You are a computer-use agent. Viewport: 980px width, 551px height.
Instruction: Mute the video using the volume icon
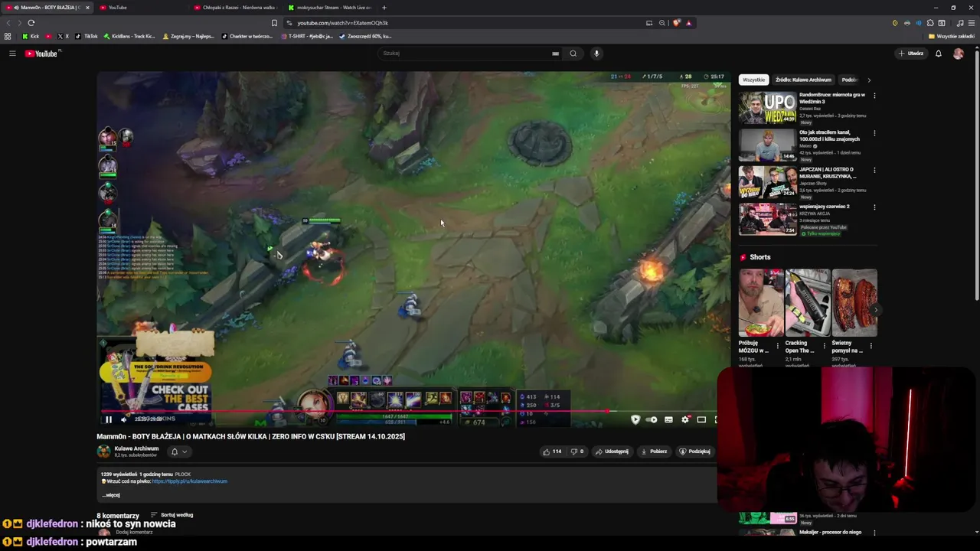point(123,419)
